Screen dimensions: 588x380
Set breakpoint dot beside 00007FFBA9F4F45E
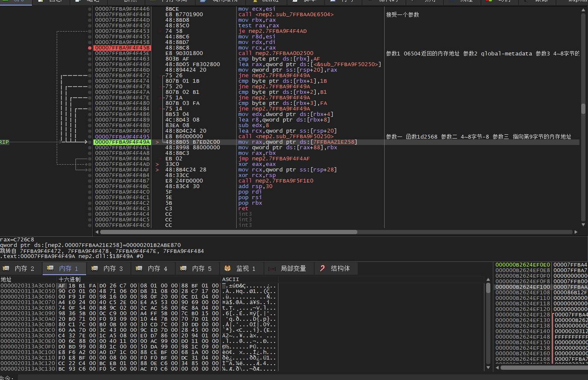coord(90,53)
